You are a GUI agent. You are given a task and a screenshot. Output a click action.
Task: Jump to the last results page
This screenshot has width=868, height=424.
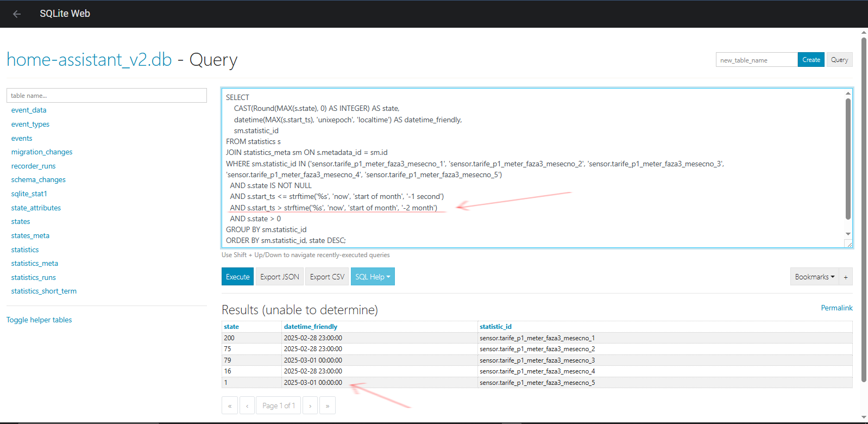click(328, 406)
